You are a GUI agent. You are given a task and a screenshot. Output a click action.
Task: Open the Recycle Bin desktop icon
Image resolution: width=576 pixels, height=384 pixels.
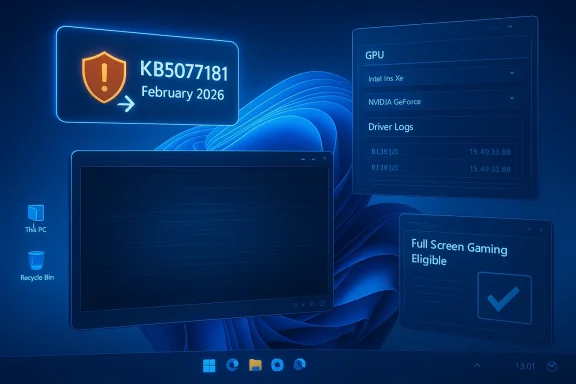(37, 266)
